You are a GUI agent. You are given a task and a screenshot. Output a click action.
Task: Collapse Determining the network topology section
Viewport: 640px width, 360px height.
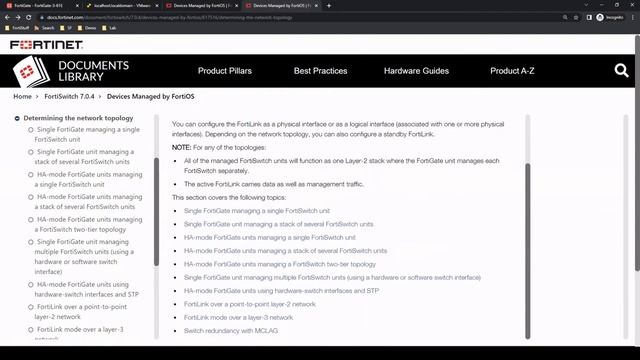coord(17,118)
